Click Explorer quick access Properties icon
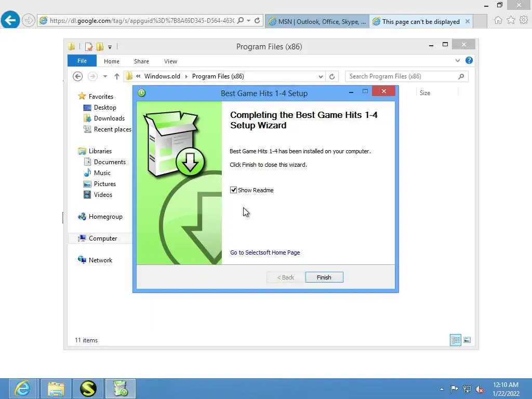This screenshot has width=532, height=399. (x=88, y=46)
